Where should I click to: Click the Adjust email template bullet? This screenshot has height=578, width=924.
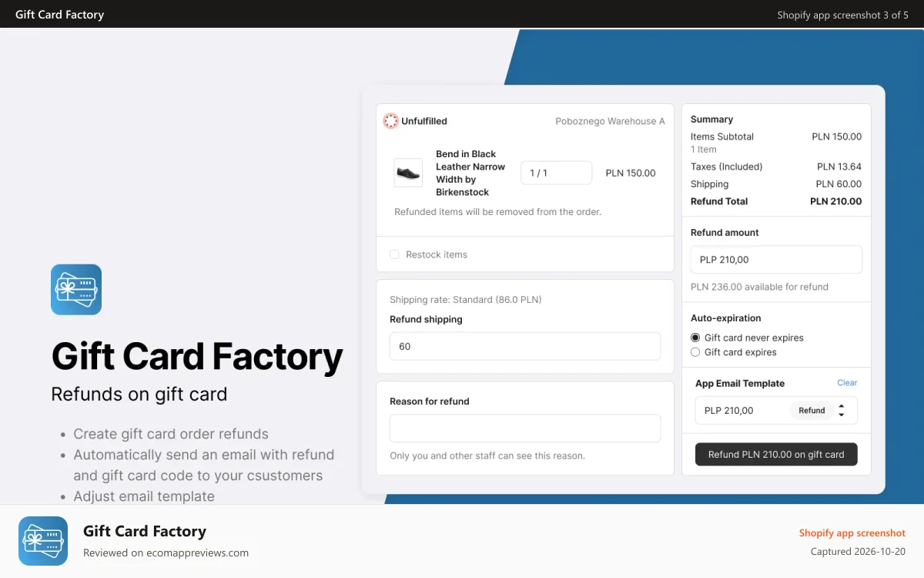144,496
